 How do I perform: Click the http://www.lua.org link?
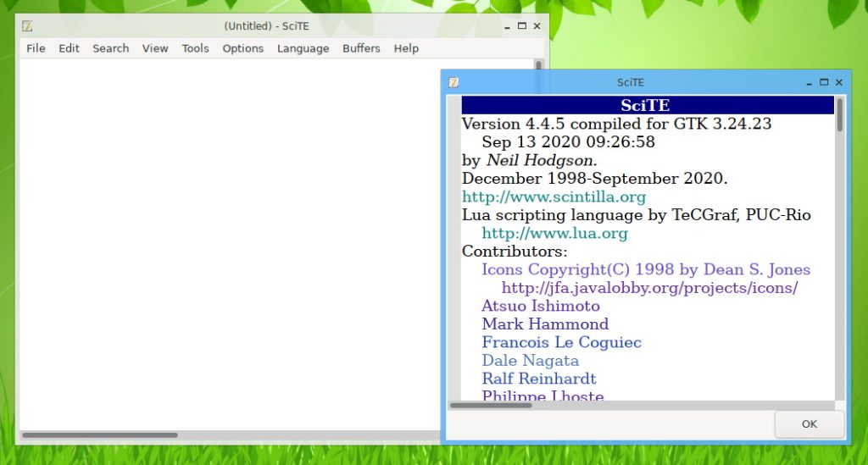tap(554, 234)
